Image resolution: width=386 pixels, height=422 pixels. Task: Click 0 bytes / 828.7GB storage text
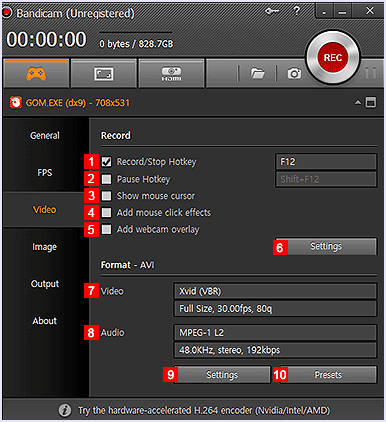[x=136, y=44]
